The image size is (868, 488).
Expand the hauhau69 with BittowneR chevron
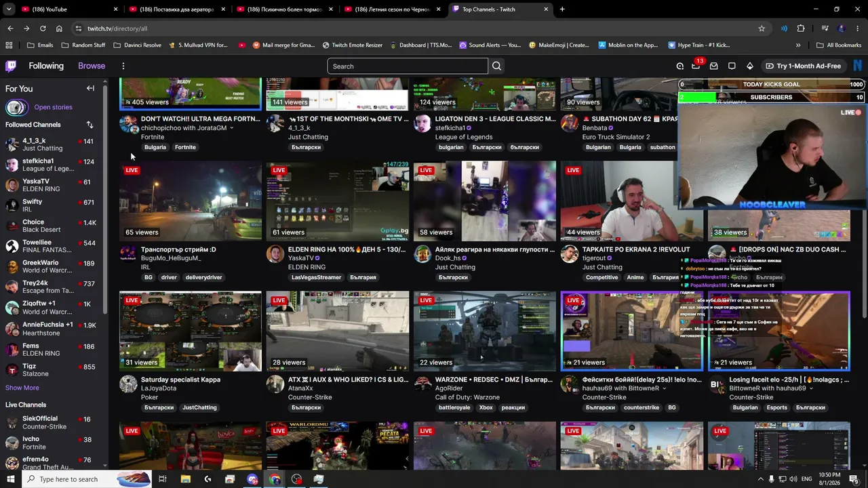tap(664, 388)
